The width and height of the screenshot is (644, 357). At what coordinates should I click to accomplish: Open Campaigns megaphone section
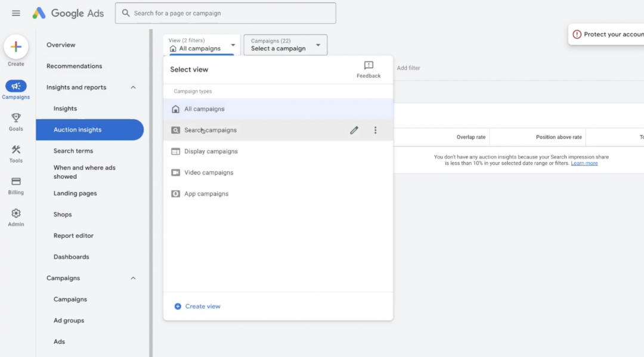(16, 90)
